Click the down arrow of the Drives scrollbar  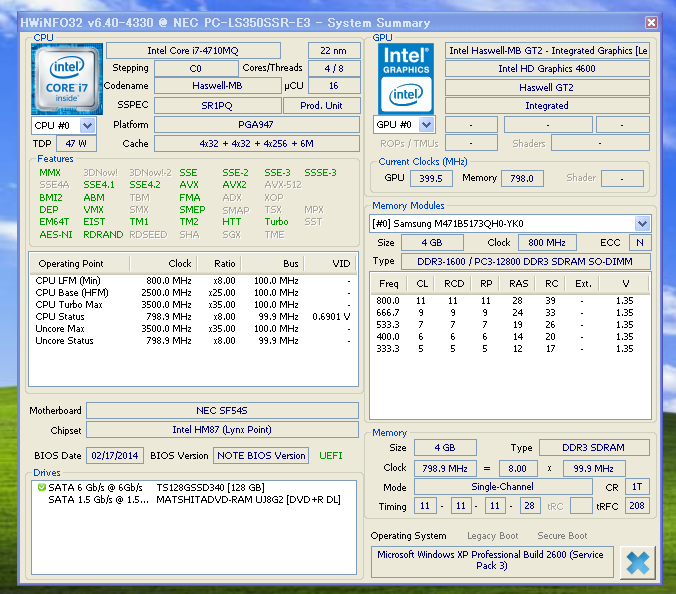[x=348, y=568]
